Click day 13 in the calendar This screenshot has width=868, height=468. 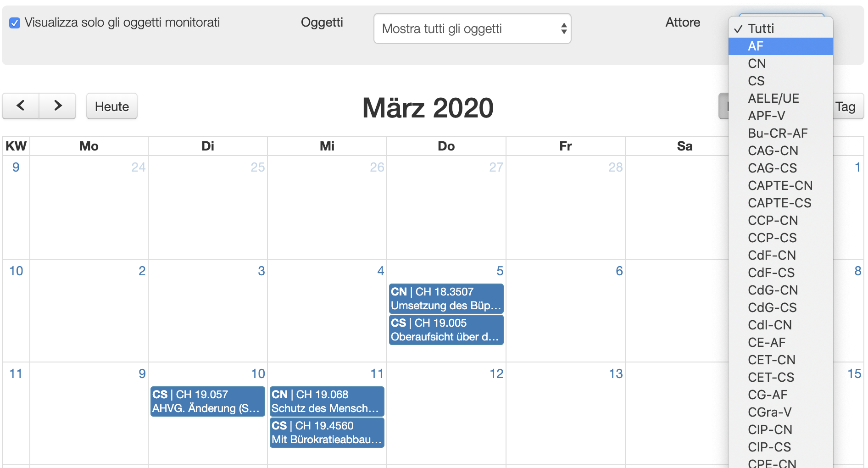click(615, 374)
